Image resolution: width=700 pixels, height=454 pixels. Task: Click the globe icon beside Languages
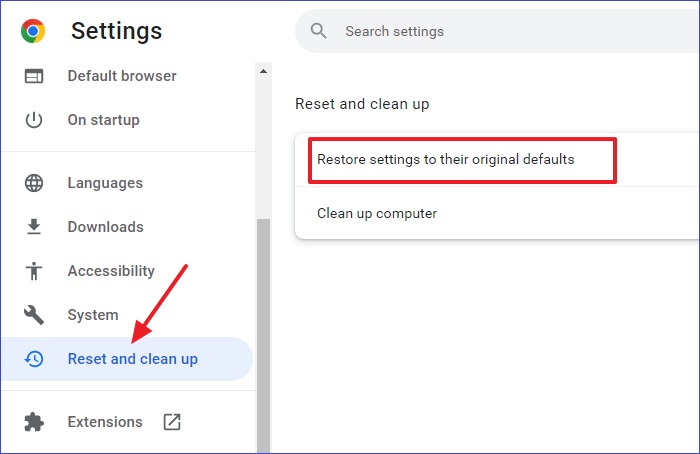click(34, 183)
